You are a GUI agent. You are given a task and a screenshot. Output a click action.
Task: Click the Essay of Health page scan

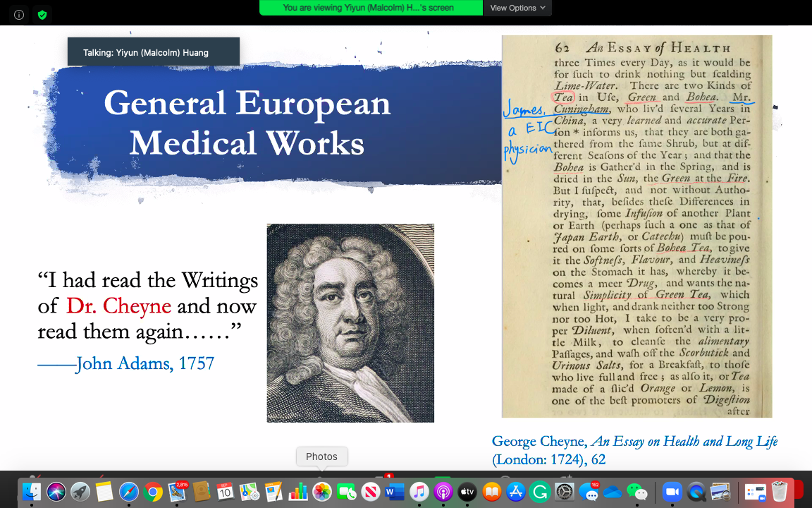[x=636, y=226]
